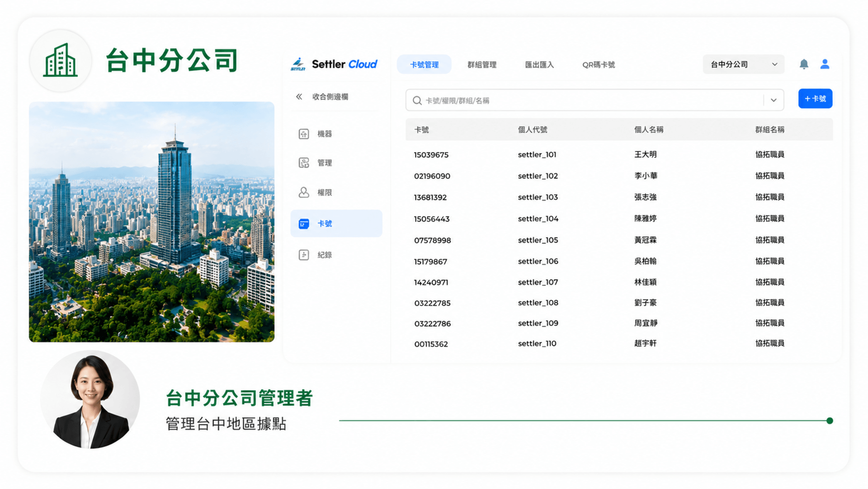This screenshot has width=868, height=489.
Task: Click the Settler Cloud logo
Action: tap(334, 64)
